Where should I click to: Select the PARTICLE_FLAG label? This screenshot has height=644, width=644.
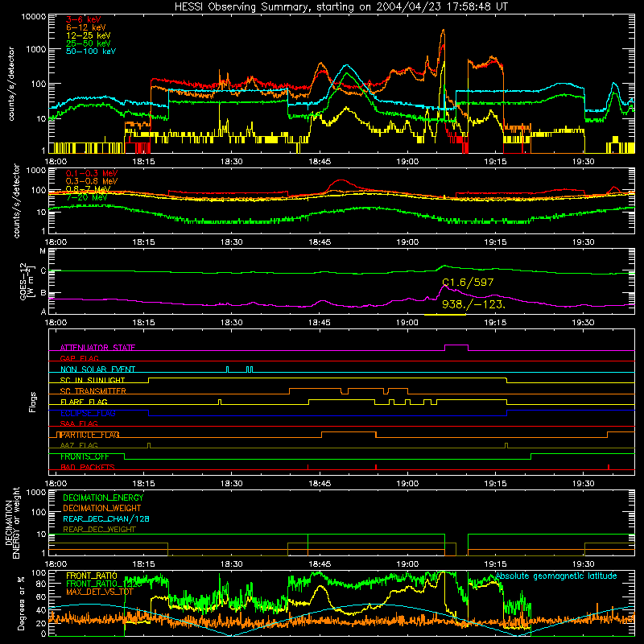pos(89,435)
